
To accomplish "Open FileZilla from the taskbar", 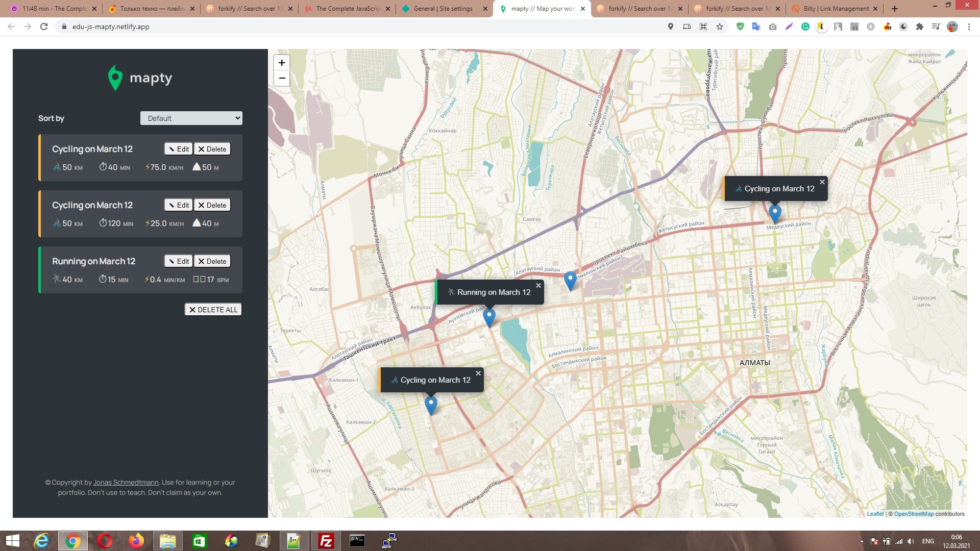I will pos(326,541).
